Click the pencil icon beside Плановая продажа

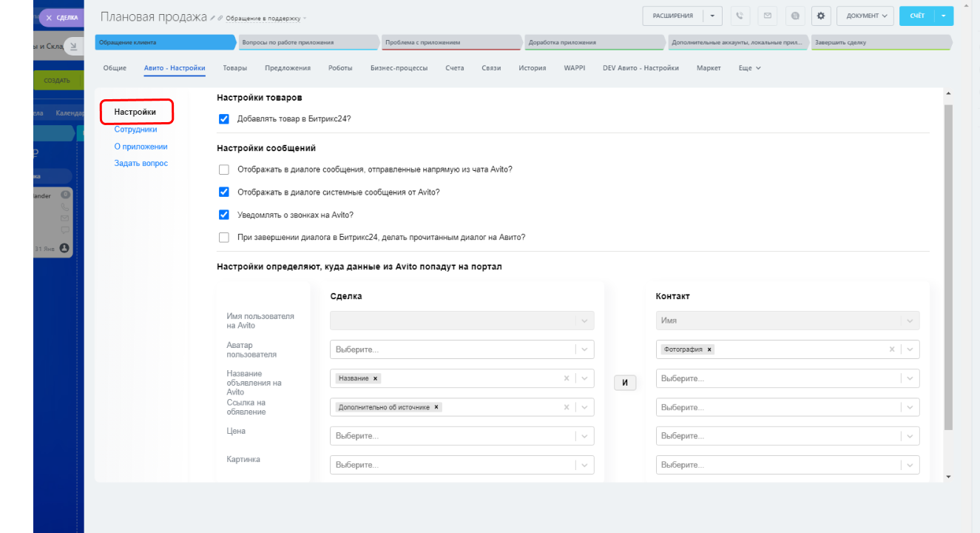[x=213, y=17]
